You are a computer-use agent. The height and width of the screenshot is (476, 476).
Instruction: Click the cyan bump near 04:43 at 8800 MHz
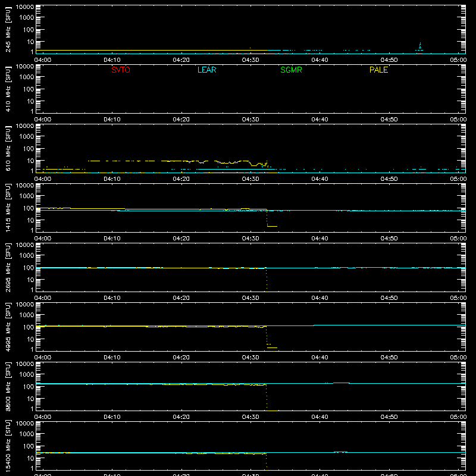pos(341,383)
